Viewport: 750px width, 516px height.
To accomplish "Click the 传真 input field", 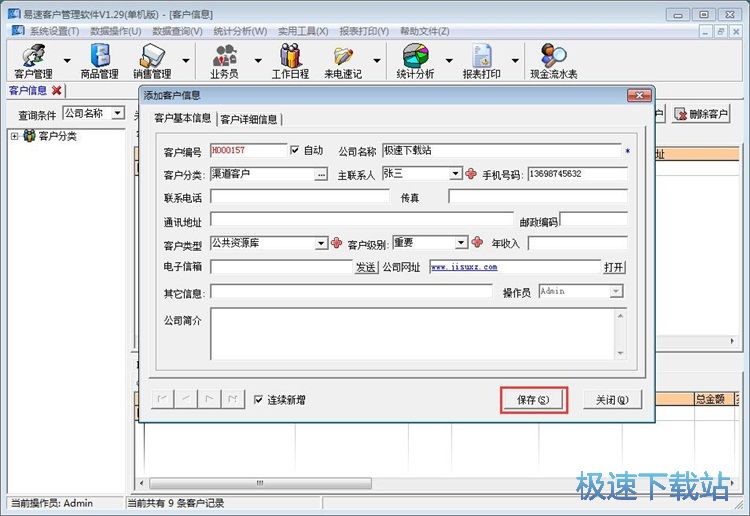I will 538,196.
